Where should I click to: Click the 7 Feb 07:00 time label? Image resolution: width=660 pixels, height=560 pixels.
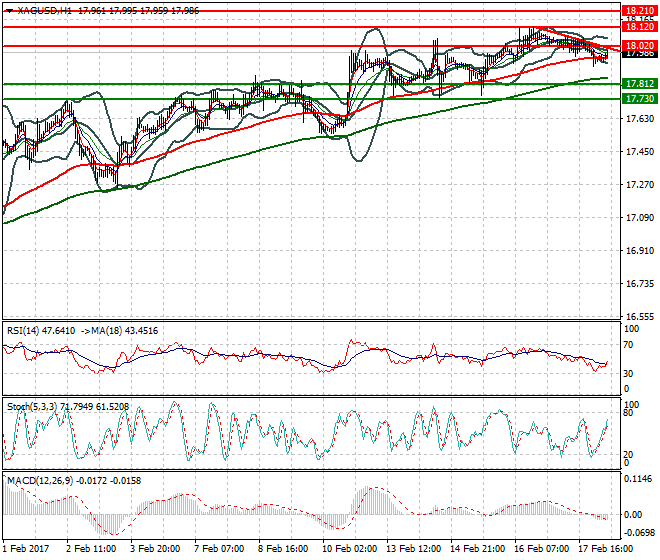(x=219, y=549)
